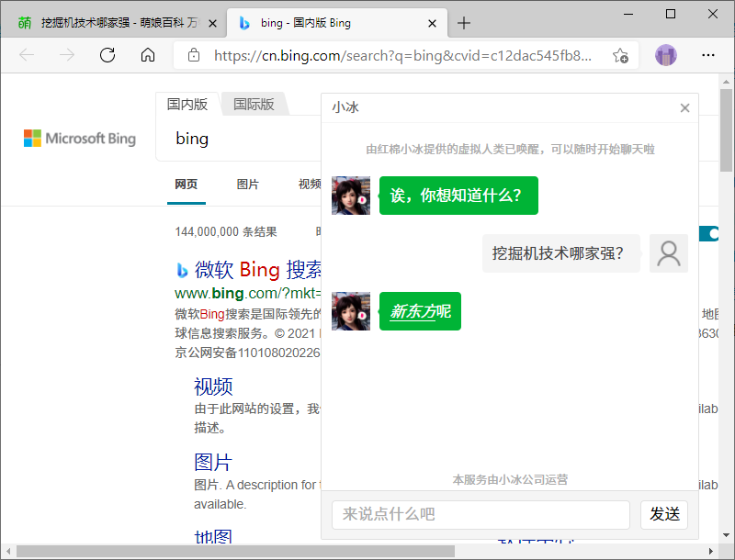View site security lock information
Image resolution: width=735 pixels, height=560 pixels.
pyautogui.click(x=193, y=55)
